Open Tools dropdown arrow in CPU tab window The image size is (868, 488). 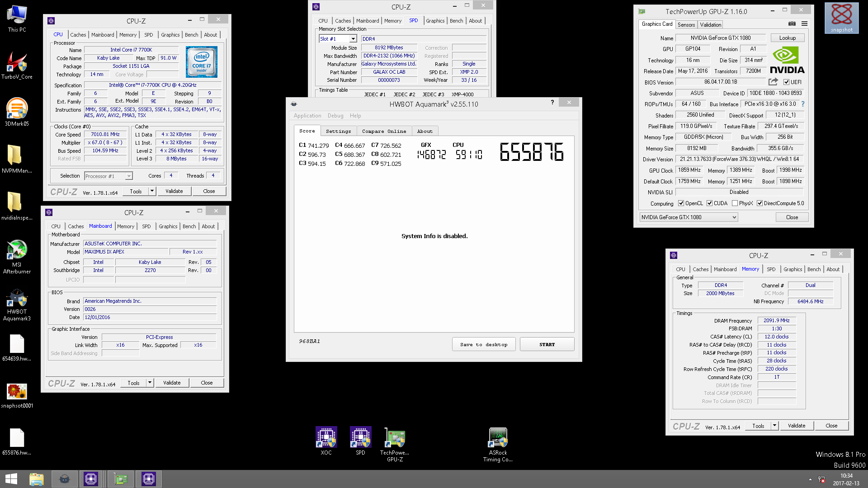click(152, 191)
